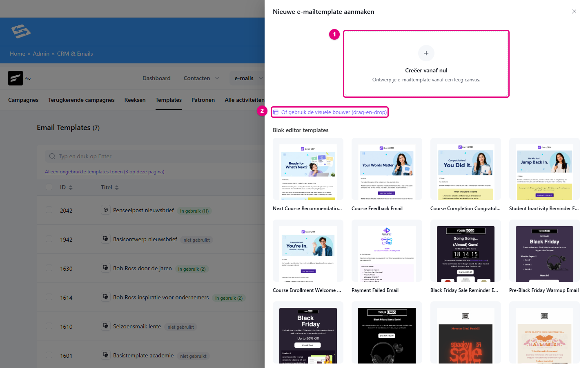Open the Terugkerende campagnes tab
This screenshot has width=588, height=368.
coord(81,100)
